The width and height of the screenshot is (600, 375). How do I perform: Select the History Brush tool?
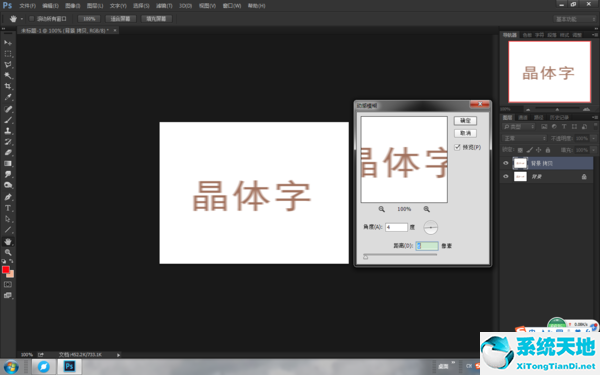[8, 142]
